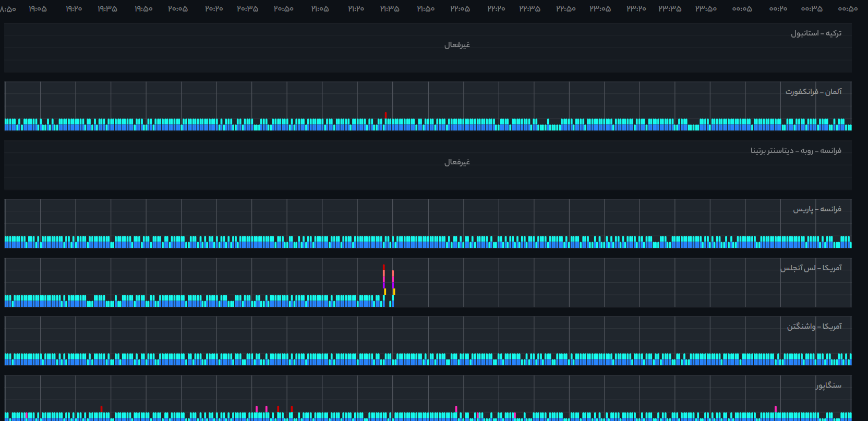Select the آمریکا – لس آنجلس panel label
The width and height of the screenshot is (868, 421).
811,268
